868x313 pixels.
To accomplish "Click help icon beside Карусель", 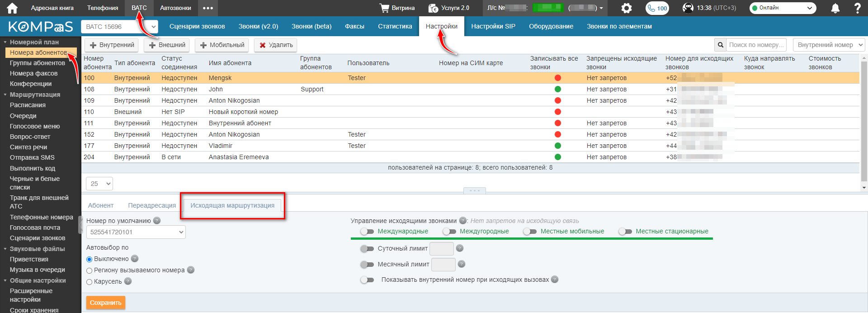I will tap(128, 281).
